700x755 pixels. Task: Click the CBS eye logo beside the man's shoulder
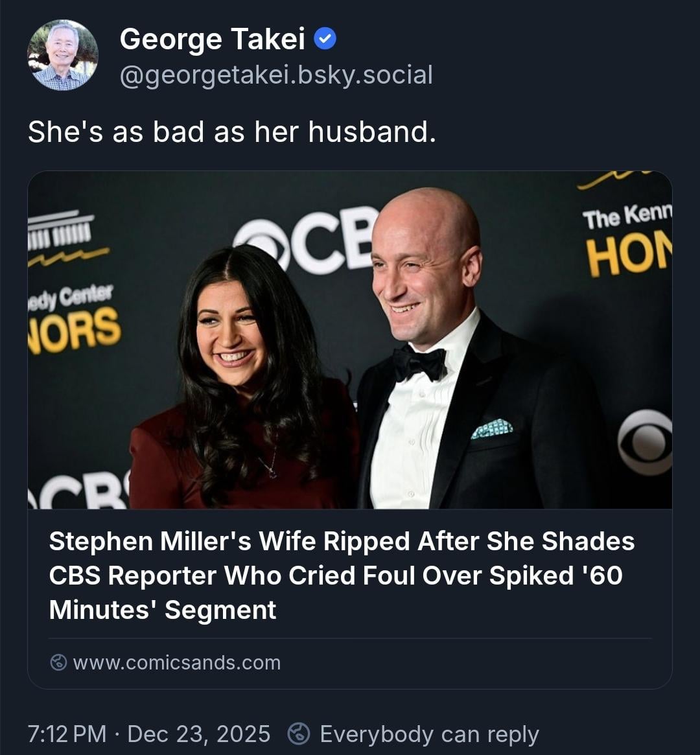(644, 443)
